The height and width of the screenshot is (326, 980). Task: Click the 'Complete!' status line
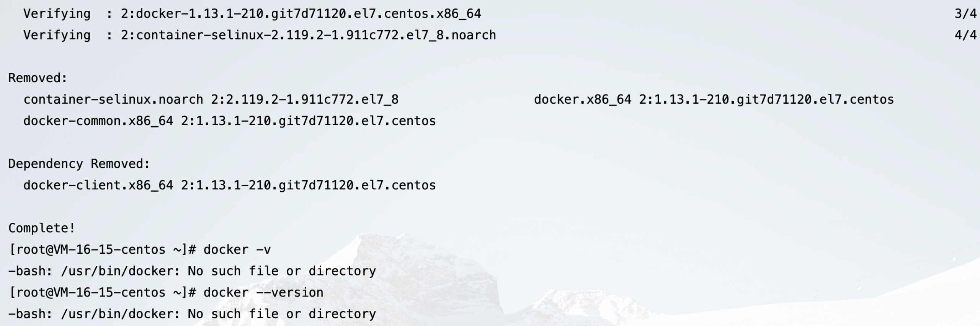(42, 228)
